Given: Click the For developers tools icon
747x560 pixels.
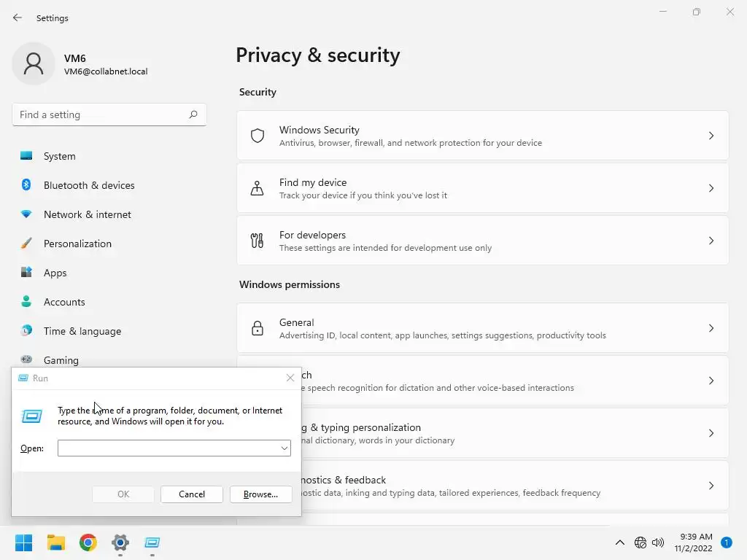Looking at the screenshot, I should point(257,241).
